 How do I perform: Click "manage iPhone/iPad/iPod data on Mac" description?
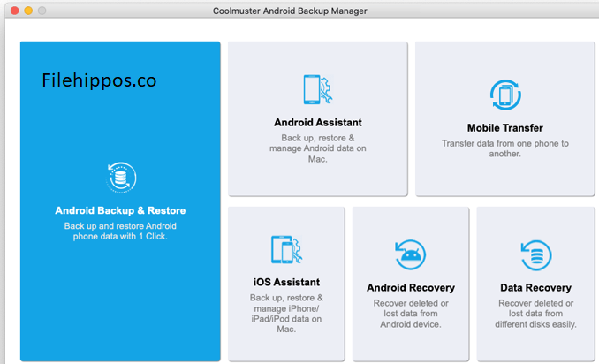tap(286, 314)
